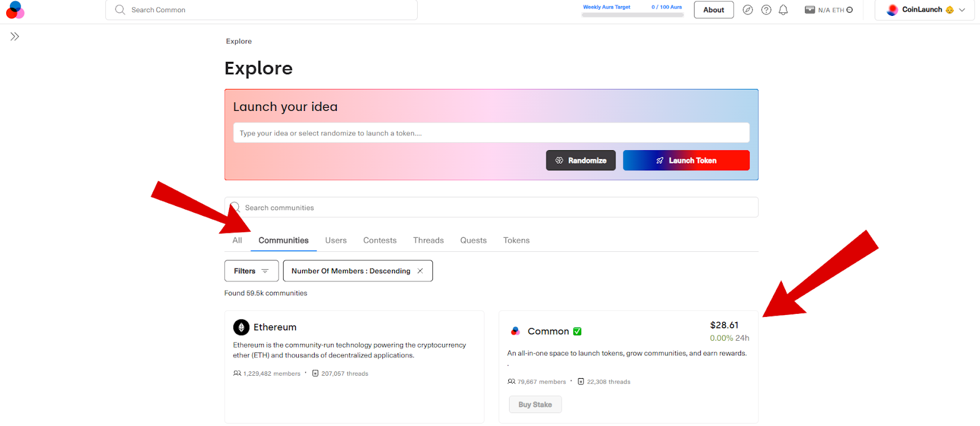Click the Explore breadcrumb link

(239, 41)
